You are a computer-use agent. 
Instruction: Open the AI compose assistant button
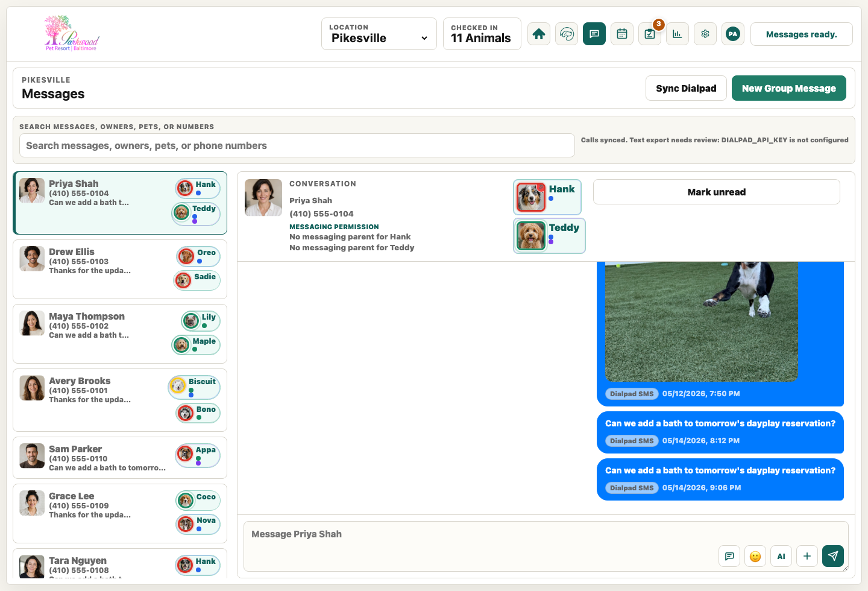[x=781, y=556]
